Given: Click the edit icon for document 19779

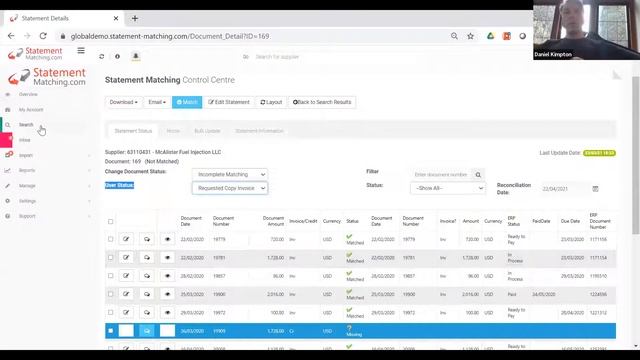Looking at the screenshot, I should (126, 239).
